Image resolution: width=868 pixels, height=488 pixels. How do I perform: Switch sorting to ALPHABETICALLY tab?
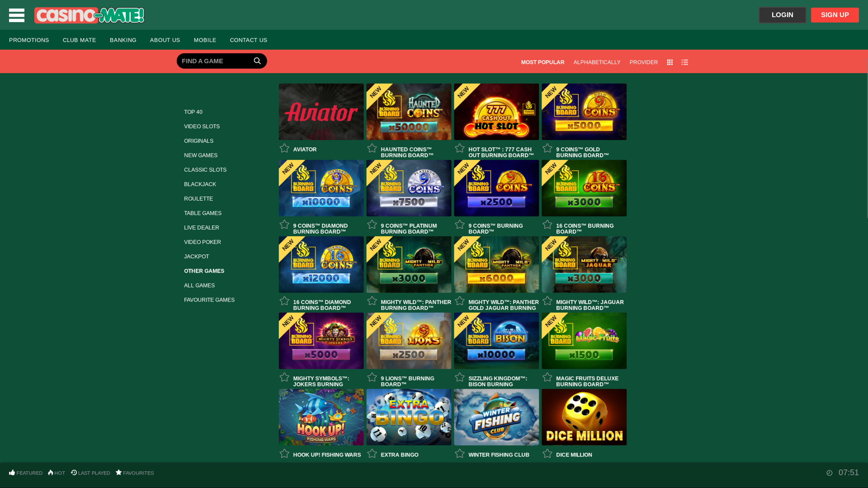click(597, 62)
